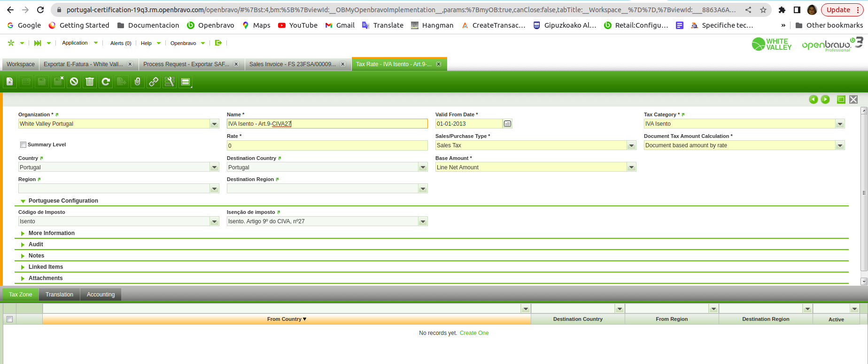Screen dimensions: 868x364
Task: Toggle the Summary Level checkbox
Action: [23, 145]
